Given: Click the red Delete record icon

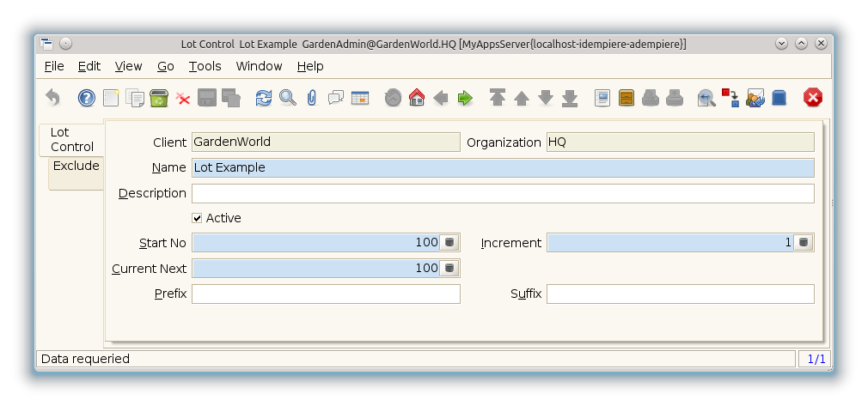Looking at the screenshot, I should point(183,98).
